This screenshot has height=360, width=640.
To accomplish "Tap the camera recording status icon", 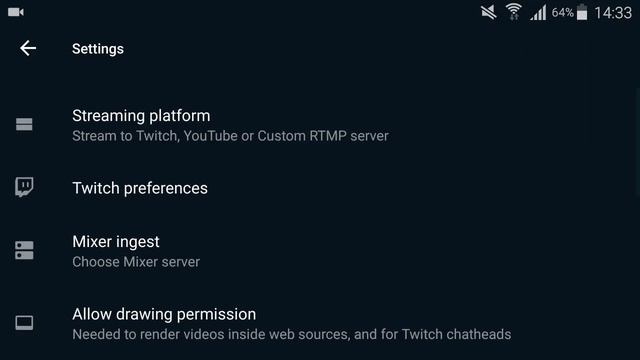I will [x=16, y=12].
